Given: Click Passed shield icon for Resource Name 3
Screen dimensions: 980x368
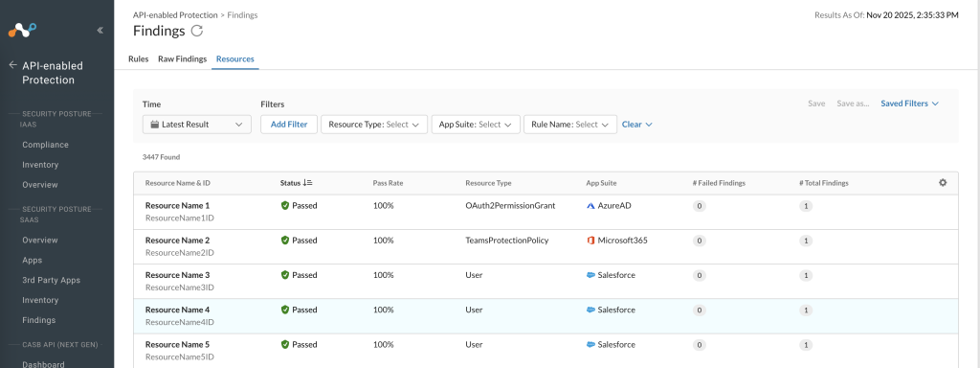Looking at the screenshot, I should pos(285,275).
